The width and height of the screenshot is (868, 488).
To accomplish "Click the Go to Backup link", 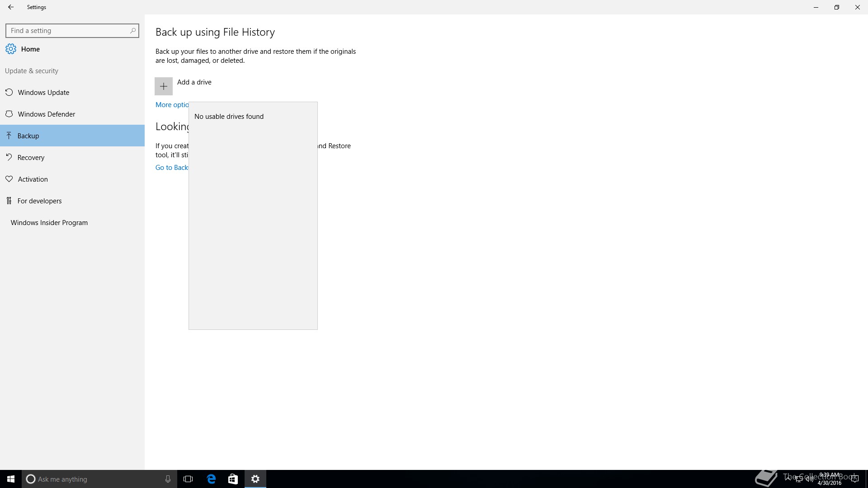I will click(x=172, y=168).
